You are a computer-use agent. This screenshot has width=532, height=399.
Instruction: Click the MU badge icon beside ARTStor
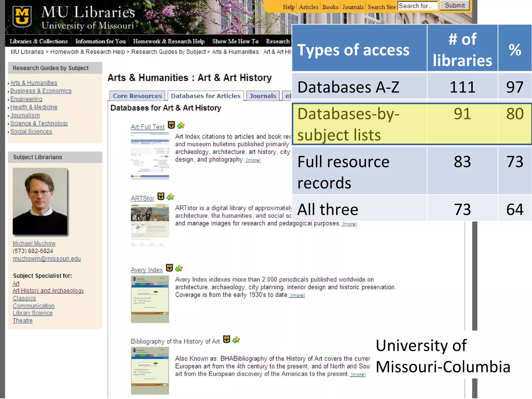coord(161,197)
